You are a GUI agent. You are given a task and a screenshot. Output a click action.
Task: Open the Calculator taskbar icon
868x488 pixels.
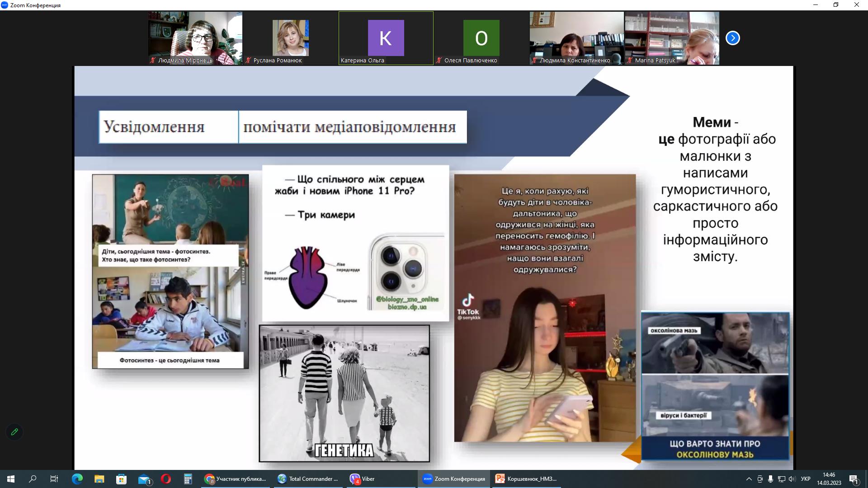tap(188, 479)
